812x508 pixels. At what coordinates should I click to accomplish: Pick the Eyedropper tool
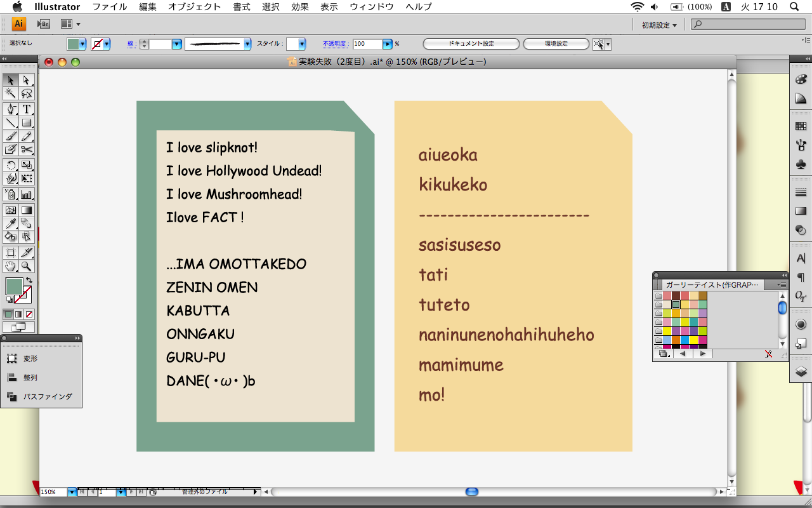(11, 224)
